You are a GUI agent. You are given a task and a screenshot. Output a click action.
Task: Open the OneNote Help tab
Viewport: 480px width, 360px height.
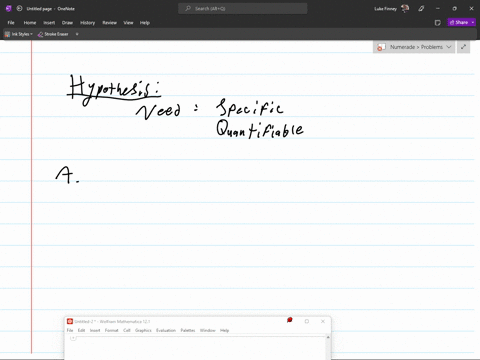coord(145,23)
